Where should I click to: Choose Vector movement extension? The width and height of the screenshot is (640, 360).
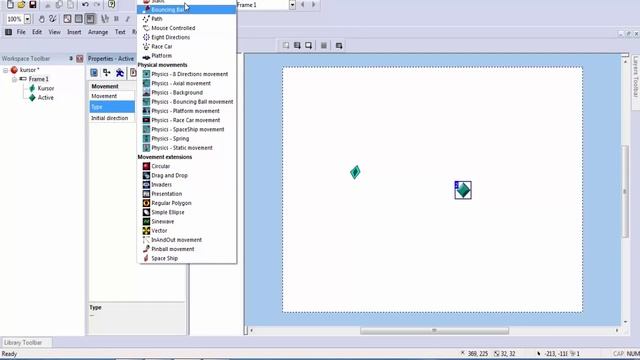click(187, 231)
